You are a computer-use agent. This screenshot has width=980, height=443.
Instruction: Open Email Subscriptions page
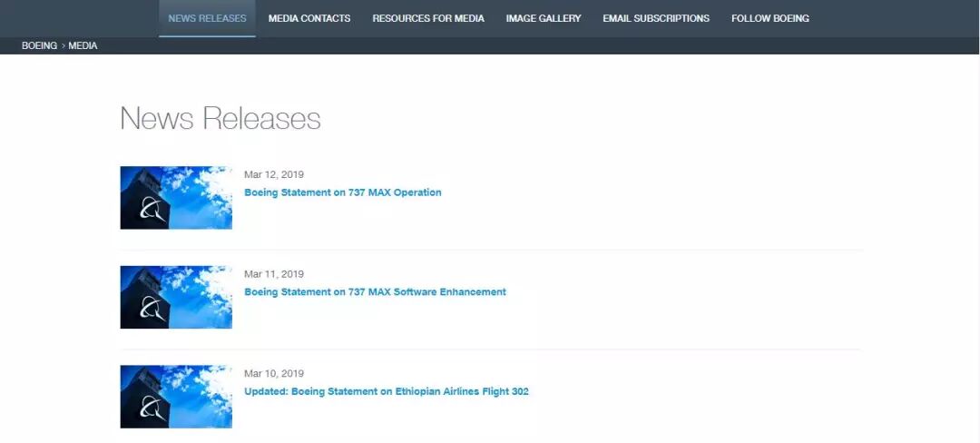(x=656, y=18)
